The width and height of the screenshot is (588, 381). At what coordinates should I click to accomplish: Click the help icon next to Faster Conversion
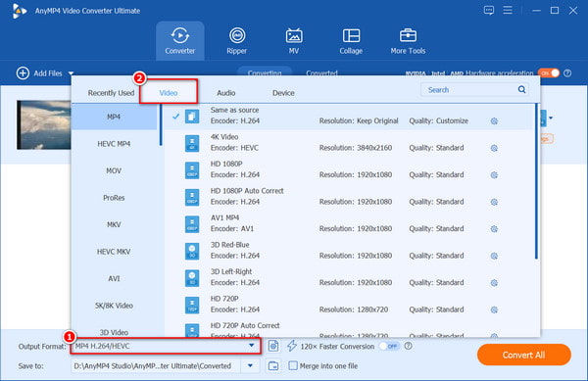click(408, 346)
